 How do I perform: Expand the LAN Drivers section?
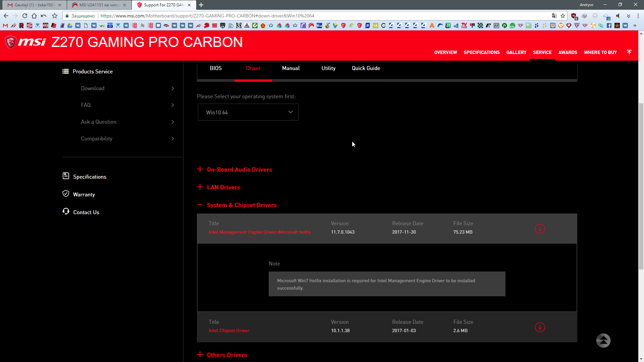[x=223, y=187]
